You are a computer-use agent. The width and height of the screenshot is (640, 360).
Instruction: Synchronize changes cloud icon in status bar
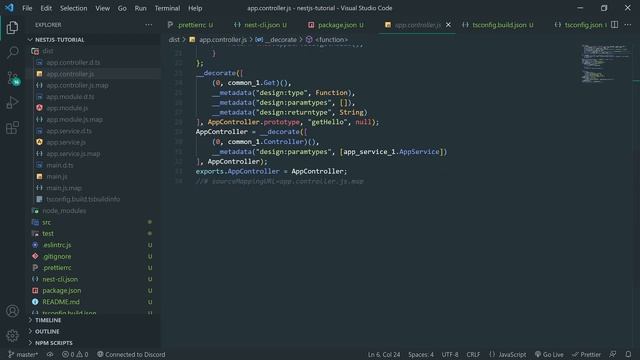coord(50,354)
